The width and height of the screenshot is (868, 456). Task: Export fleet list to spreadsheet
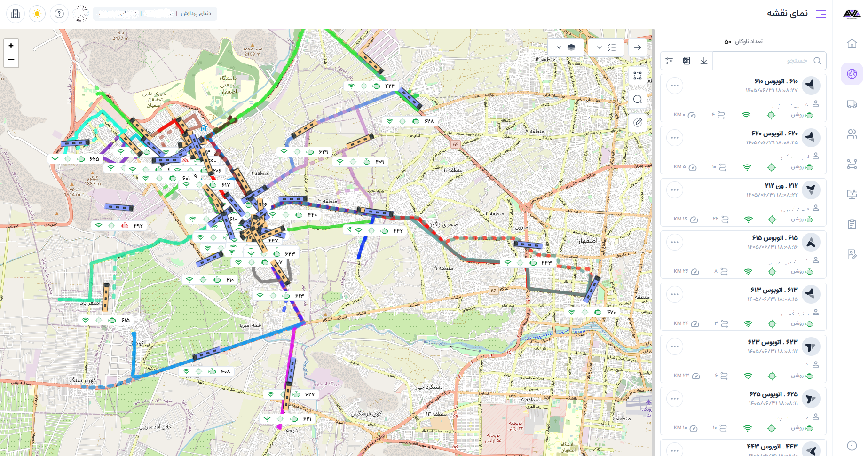click(x=687, y=61)
